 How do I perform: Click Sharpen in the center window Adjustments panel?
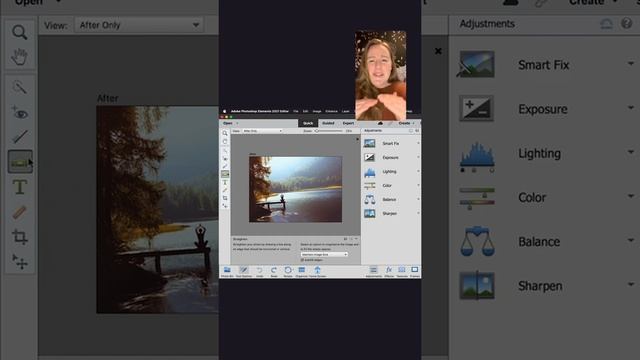point(391,213)
